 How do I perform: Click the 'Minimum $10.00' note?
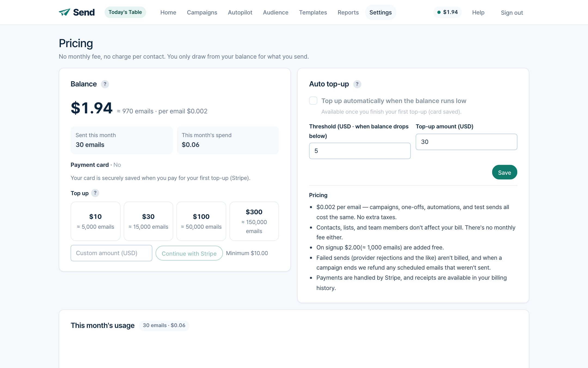click(247, 253)
